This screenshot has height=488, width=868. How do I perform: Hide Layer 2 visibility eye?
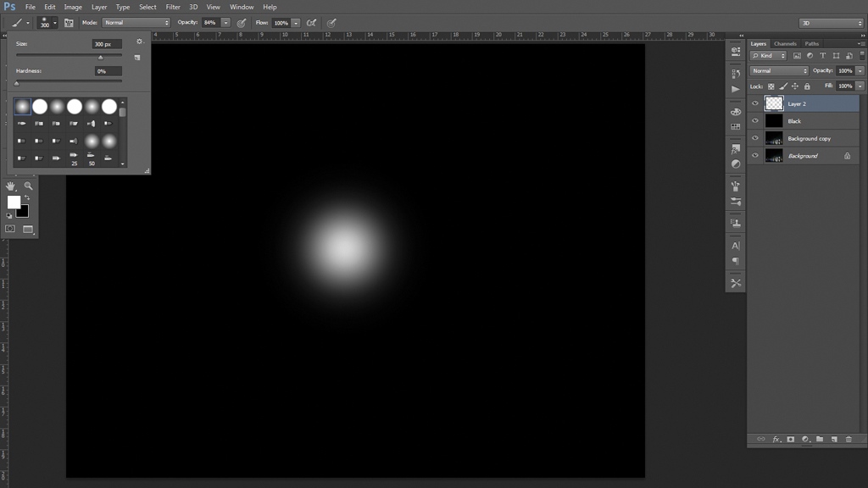click(755, 103)
